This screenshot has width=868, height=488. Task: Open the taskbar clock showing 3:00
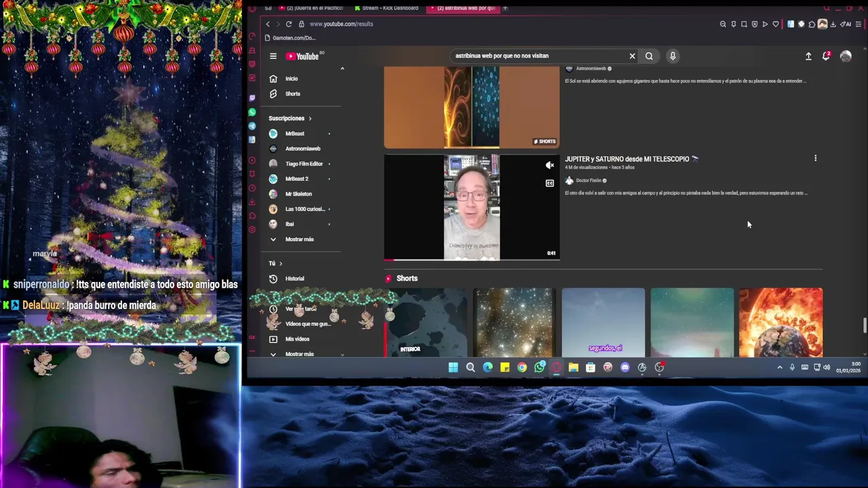coord(848,367)
